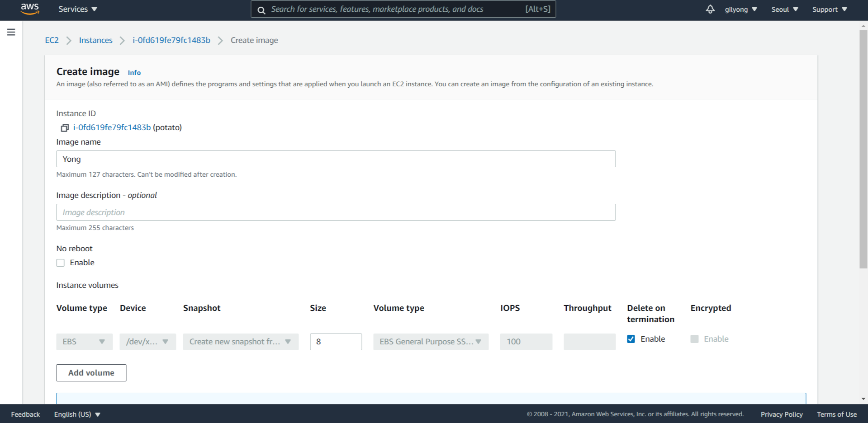Open instance ID link labeled potato
The image size is (868, 423).
pos(112,127)
